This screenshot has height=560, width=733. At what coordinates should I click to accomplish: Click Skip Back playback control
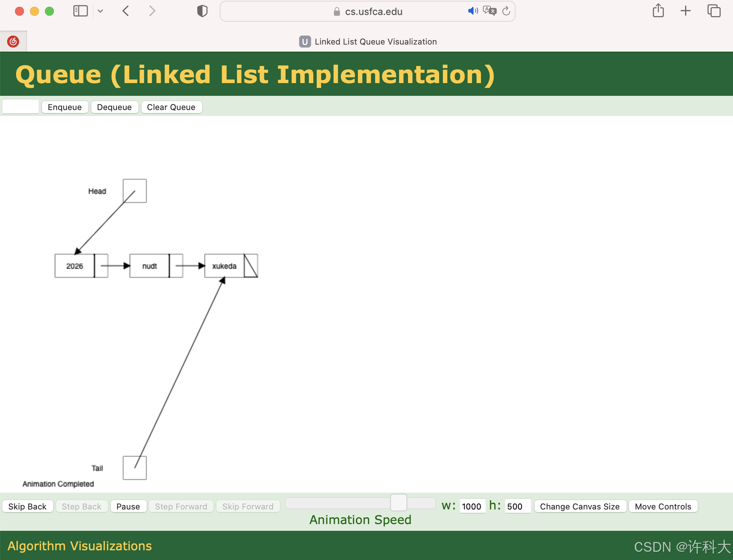click(27, 506)
